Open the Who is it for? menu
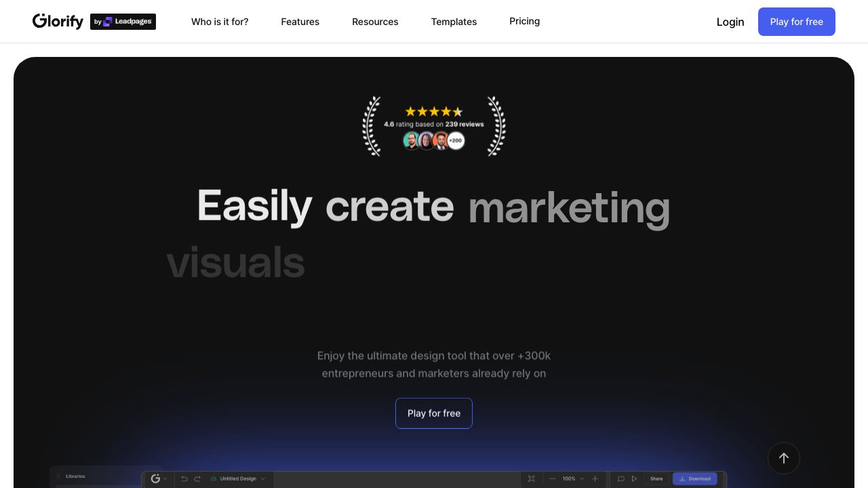 220,22
